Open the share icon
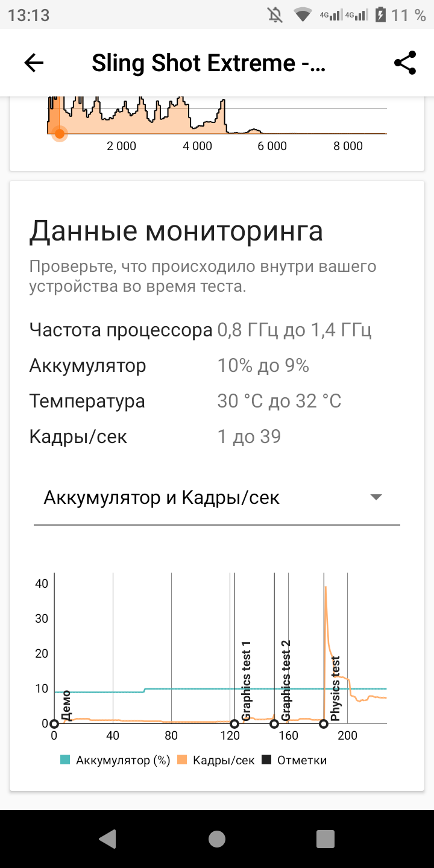Image resolution: width=434 pixels, height=868 pixels. pyautogui.click(x=405, y=63)
